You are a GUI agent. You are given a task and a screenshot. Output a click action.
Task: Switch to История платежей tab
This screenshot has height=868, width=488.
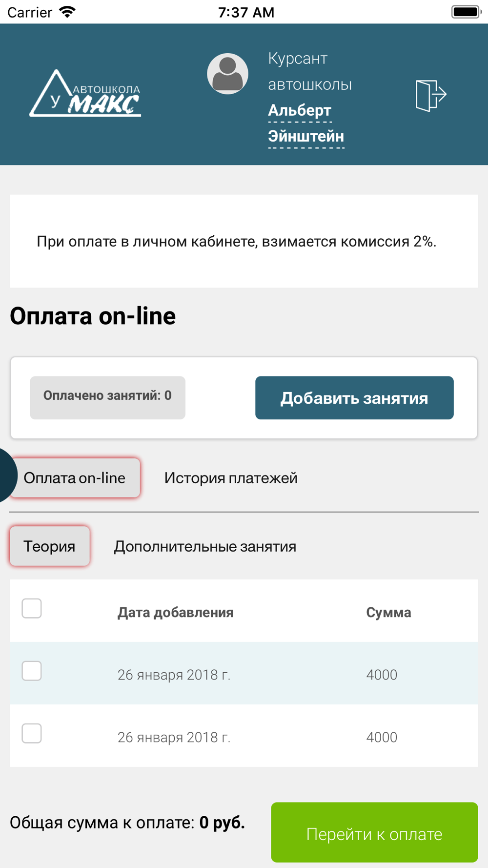click(x=231, y=478)
